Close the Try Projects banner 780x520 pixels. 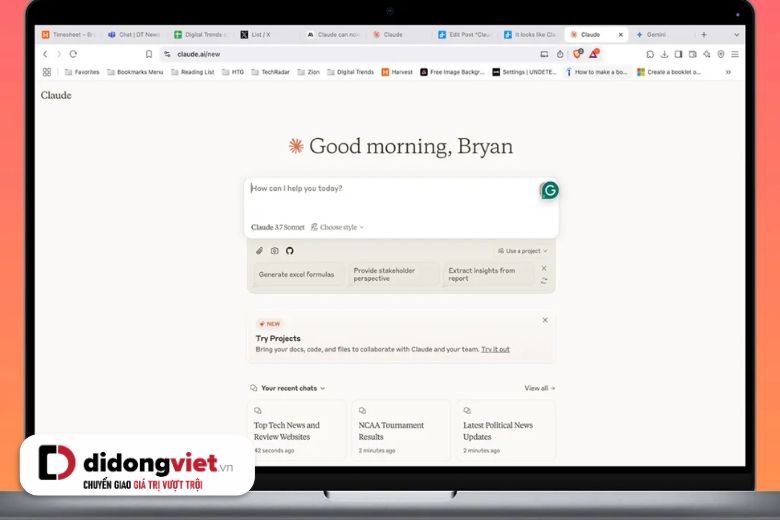coord(545,320)
